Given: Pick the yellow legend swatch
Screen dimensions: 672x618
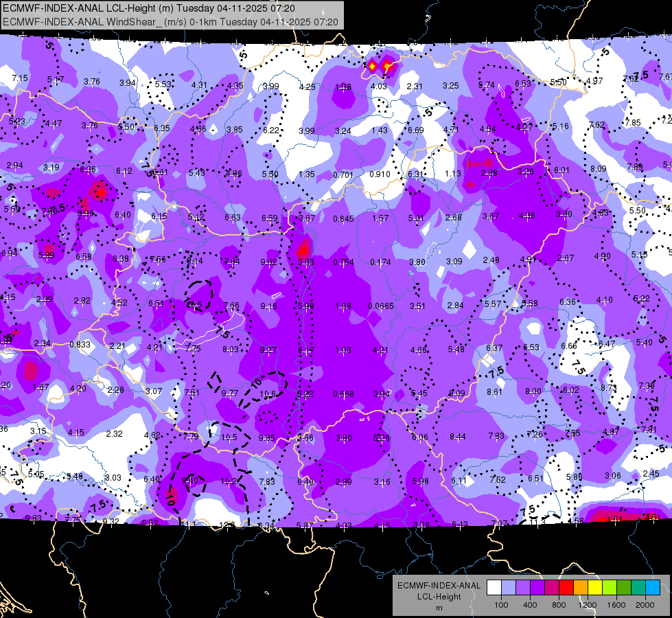Looking at the screenshot, I should [x=595, y=587].
